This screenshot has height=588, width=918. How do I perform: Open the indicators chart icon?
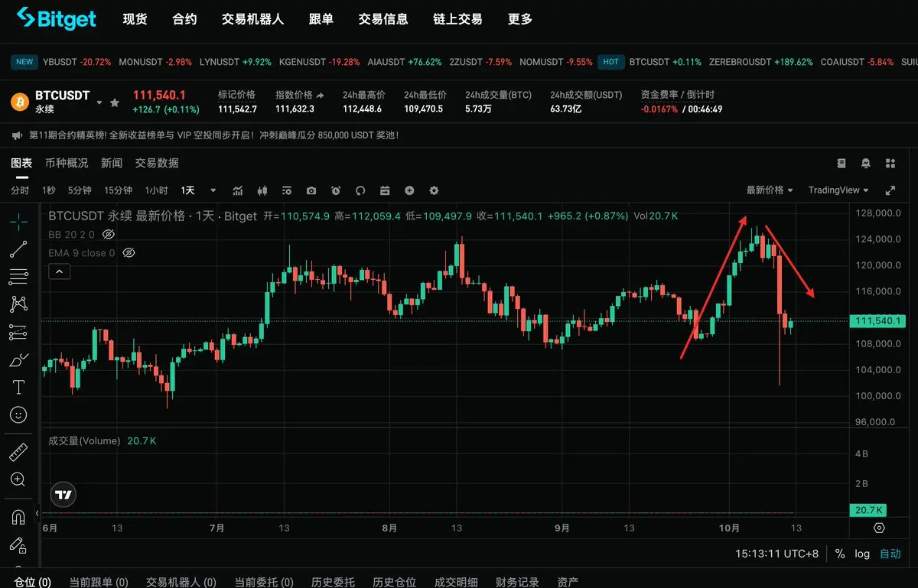tap(238, 190)
